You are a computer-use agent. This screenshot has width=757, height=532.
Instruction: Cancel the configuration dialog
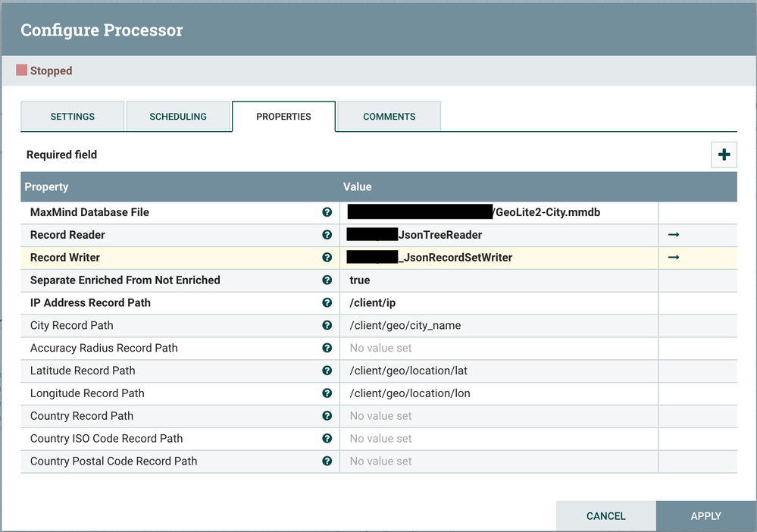click(606, 516)
